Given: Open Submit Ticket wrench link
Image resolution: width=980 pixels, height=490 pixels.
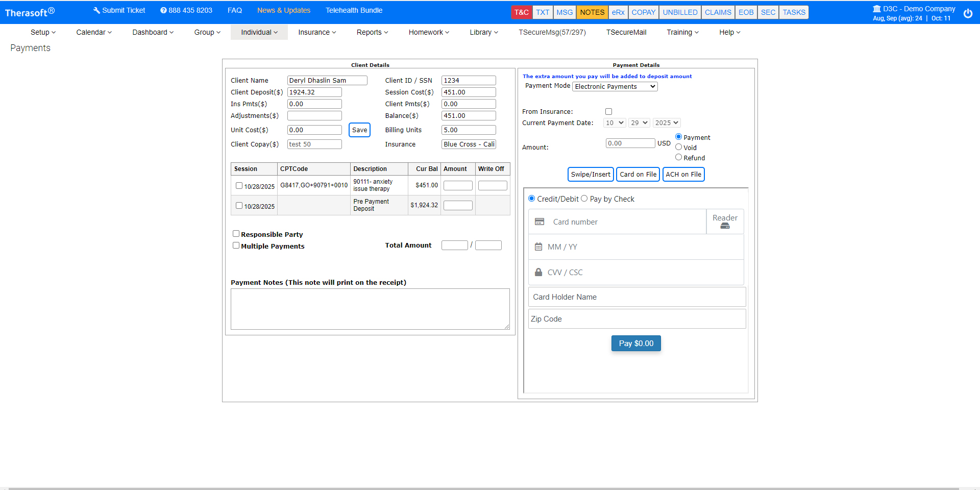Looking at the screenshot, I should click(119, 10).
